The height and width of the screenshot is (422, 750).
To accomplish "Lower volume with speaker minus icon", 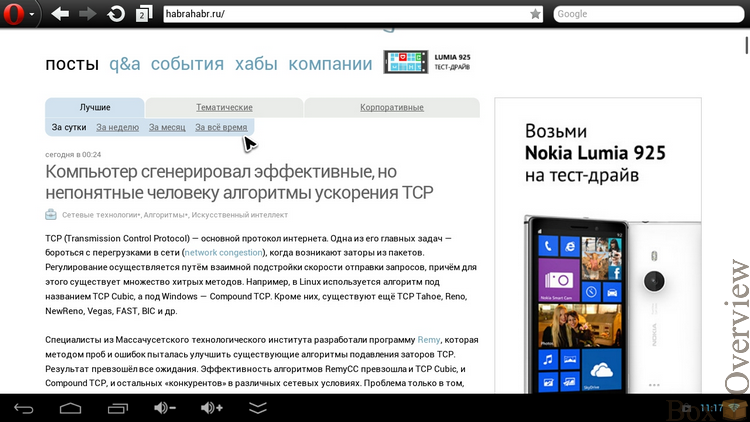I will [165, 408].
